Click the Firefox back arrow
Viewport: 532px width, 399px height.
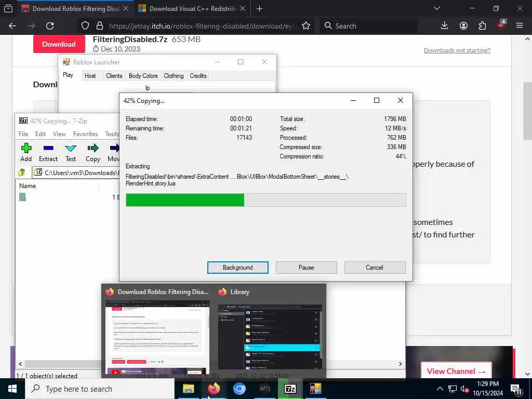[12, 26]
